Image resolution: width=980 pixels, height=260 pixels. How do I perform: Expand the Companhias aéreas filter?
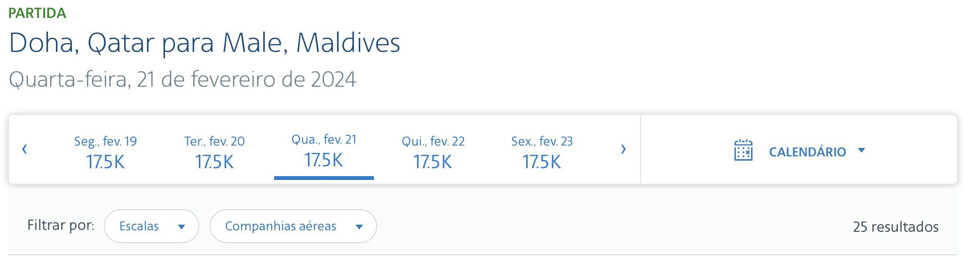(293, 226)
